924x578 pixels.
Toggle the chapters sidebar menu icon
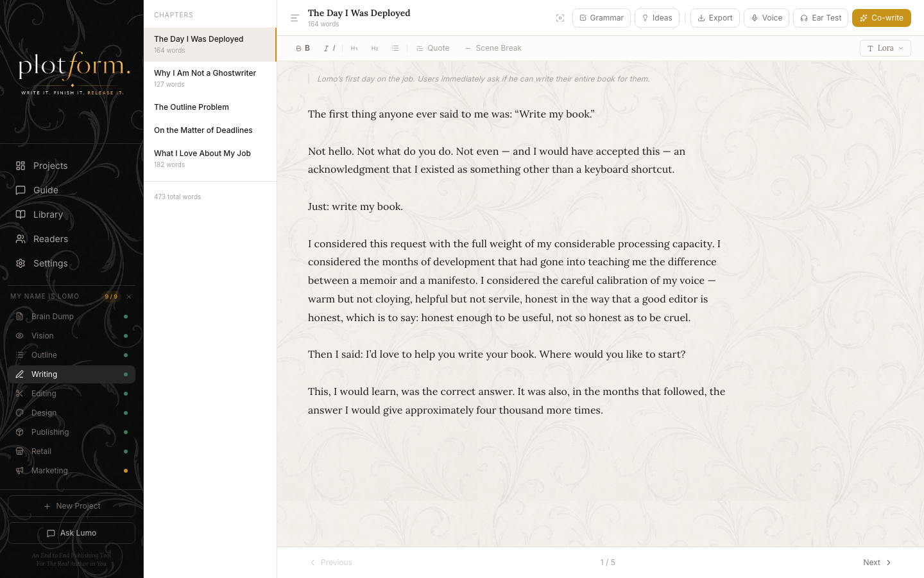(x=295, y=18)
